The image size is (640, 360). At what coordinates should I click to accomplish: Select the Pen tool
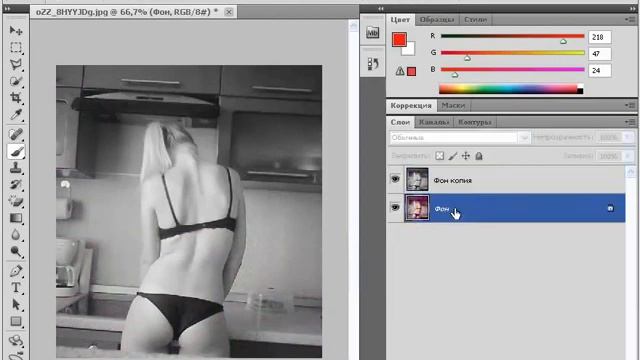16,271
